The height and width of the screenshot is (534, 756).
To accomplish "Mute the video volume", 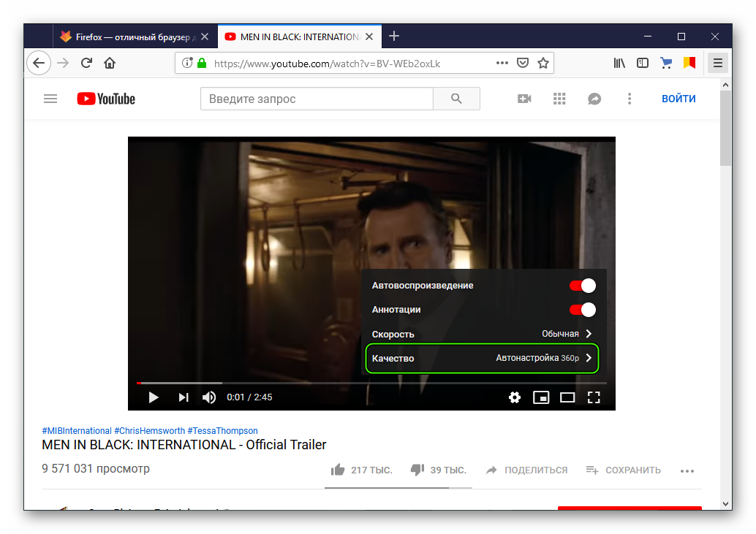I will coord(209,397).
